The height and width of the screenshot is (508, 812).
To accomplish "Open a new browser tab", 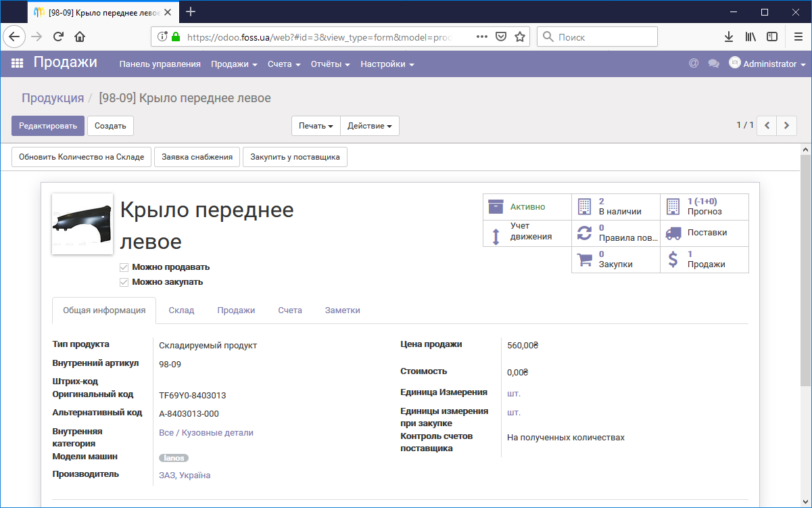I will click(x=191, y=11).
